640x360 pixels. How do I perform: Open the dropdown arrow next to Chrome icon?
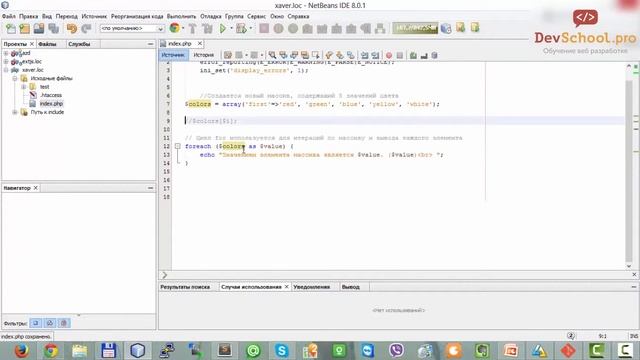coord(183,28)
